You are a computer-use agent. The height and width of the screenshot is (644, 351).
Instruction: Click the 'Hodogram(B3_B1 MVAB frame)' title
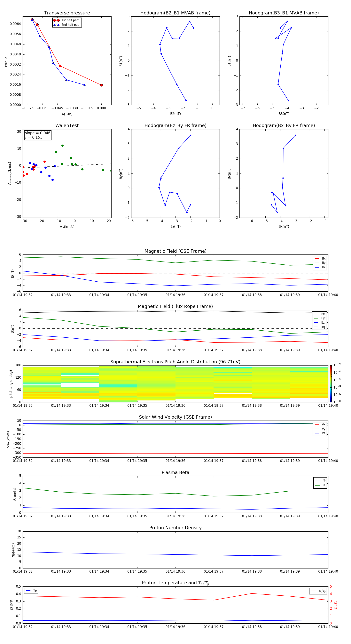tap(284, 13)
